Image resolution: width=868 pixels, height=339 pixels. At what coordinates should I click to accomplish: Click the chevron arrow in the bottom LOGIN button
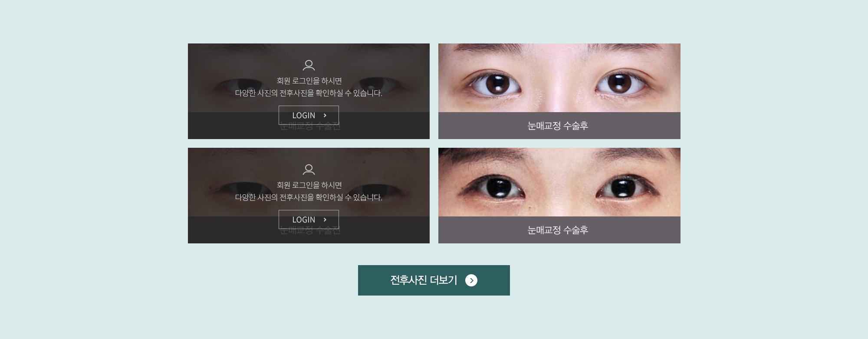[325, 219]
